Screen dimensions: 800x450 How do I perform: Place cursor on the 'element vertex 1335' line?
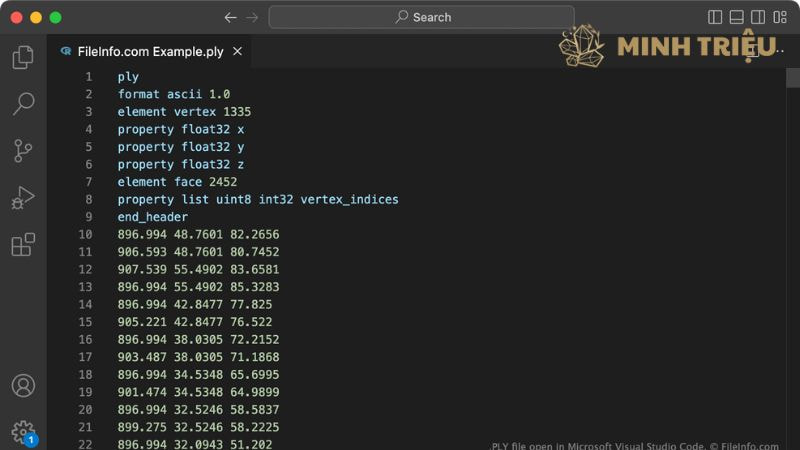pyautogui.click(x=184, y=112)
